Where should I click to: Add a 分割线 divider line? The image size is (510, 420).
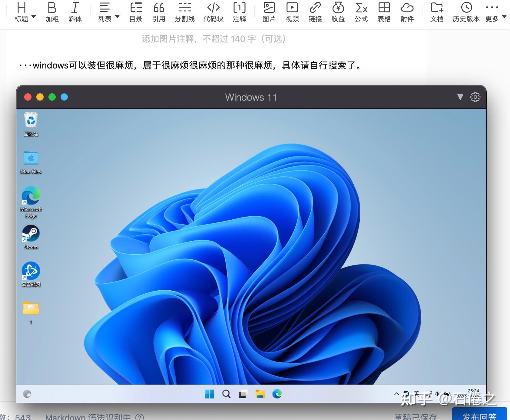(185, 12)
